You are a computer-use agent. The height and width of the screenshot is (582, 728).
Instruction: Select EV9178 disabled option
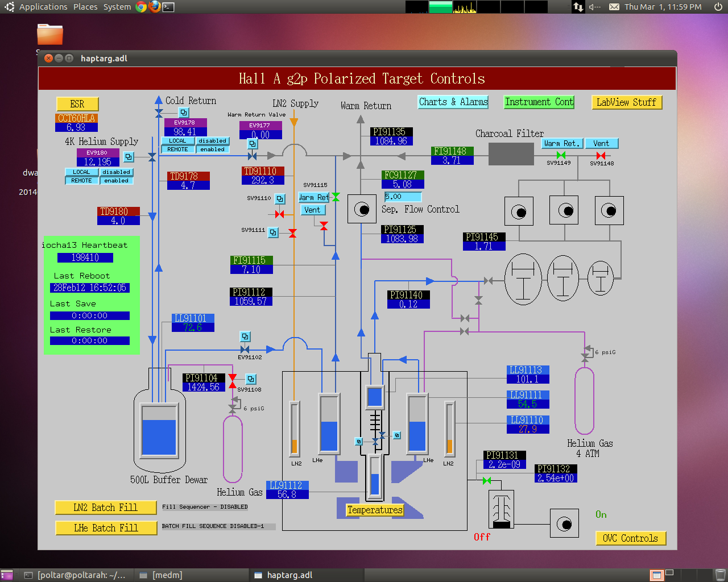213,141
